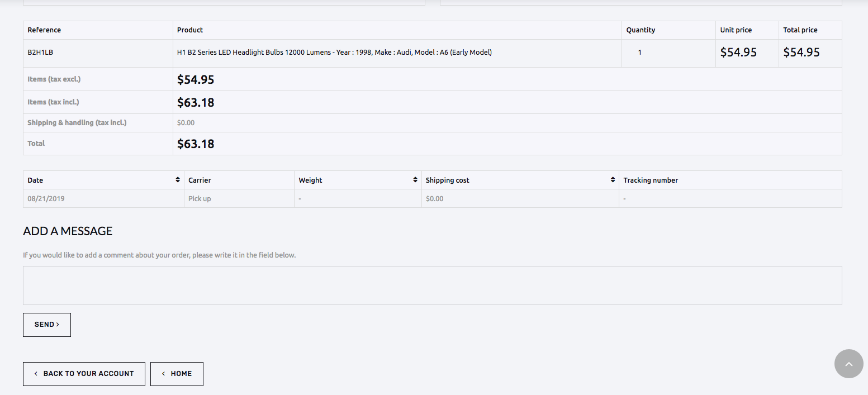The width and height of the screenshot is (868, 395).
Task: Sort shipments by Date column arrows
Action: [178, 180]
